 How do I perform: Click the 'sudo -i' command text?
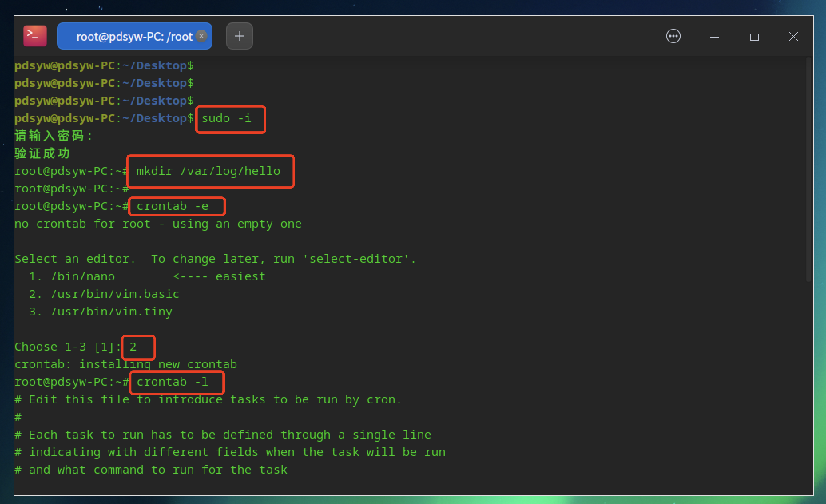point(226,119)
